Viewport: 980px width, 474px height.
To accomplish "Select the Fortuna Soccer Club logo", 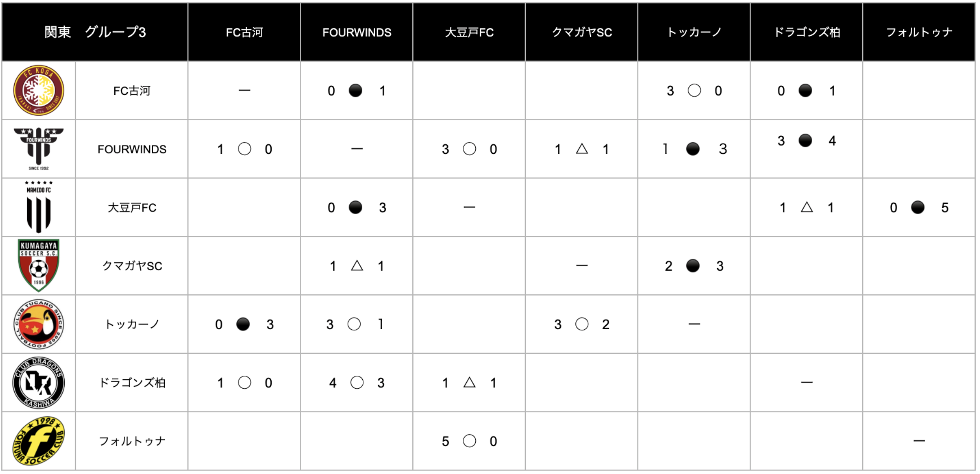I will click(x=39, y=441).
